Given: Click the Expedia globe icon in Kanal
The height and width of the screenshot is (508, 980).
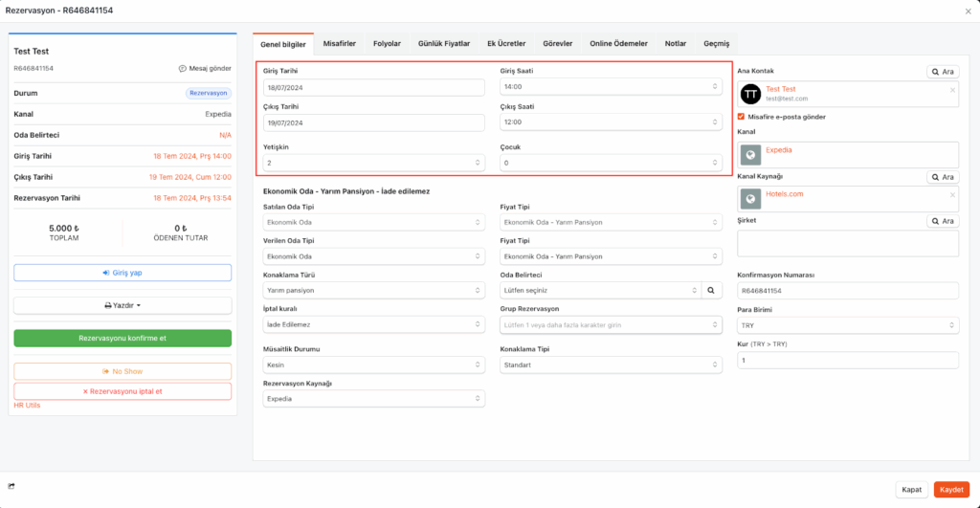Looking at the screenshot, I should (x=751, y=154).
